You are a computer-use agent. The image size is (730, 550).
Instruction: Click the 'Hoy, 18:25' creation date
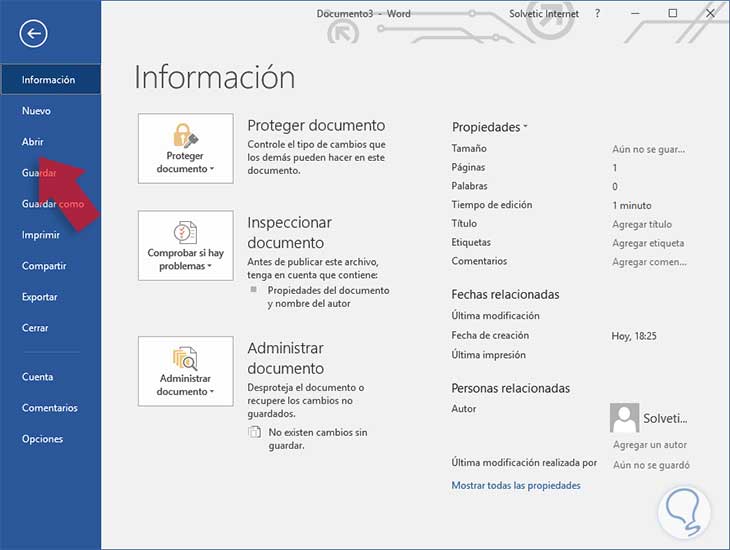(634, 336)
